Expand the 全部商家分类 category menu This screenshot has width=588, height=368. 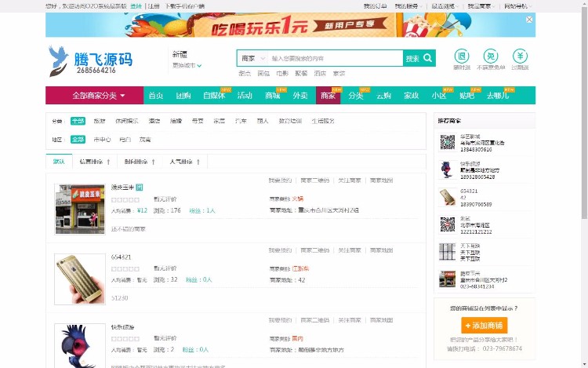(95, 95)
